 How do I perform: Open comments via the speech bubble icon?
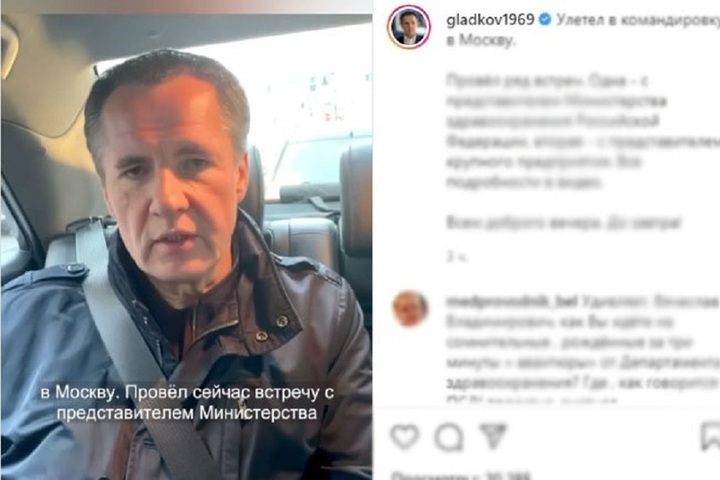click(x=449, y=436)
